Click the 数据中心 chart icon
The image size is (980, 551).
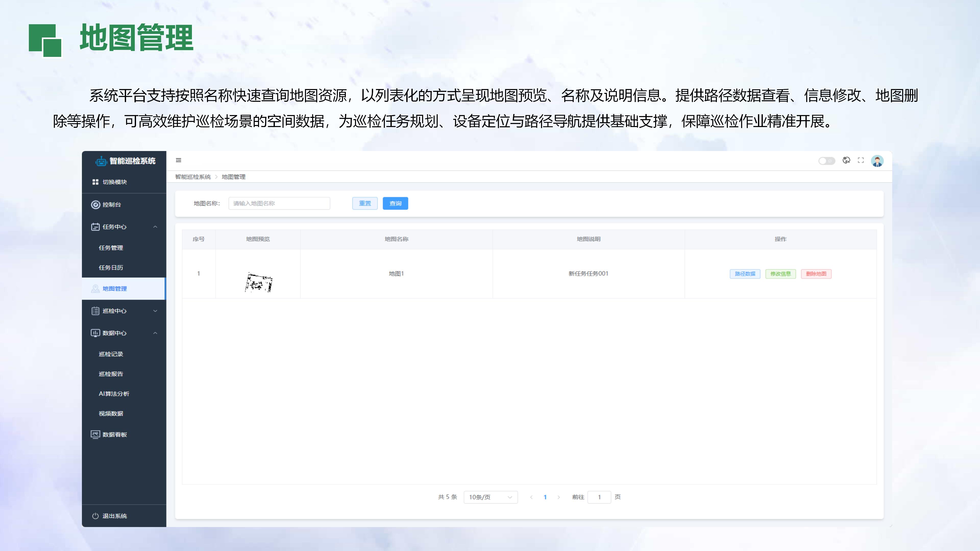click(x=95, y=333)
